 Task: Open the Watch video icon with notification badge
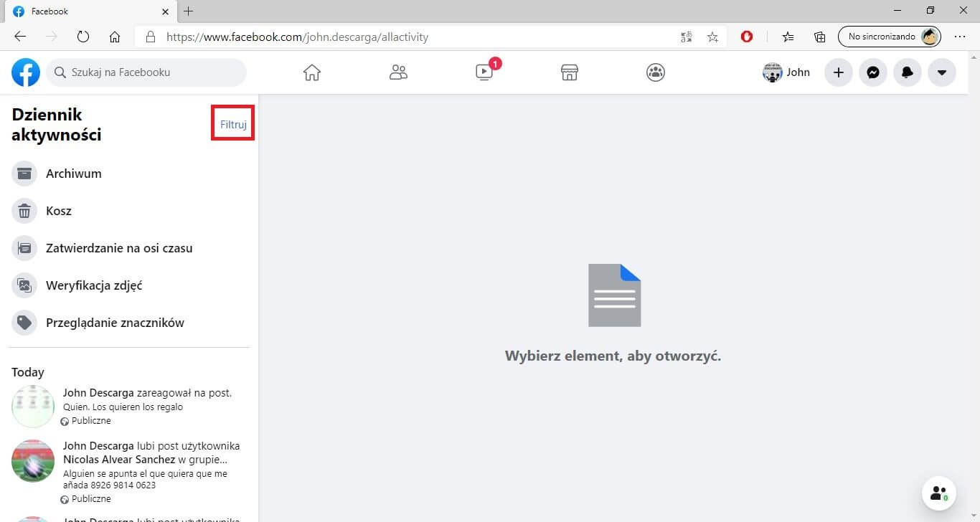tap(486, 71)
